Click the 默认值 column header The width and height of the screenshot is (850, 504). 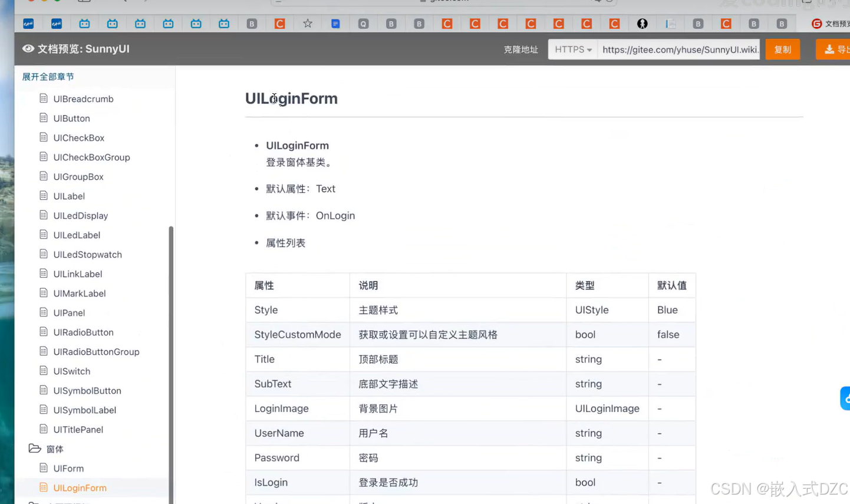[672, 285]
